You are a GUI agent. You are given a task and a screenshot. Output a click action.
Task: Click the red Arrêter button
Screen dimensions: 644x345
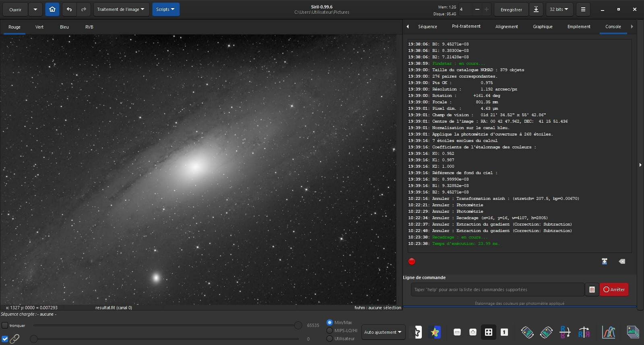pyautogui.click(x=614, y=290)
